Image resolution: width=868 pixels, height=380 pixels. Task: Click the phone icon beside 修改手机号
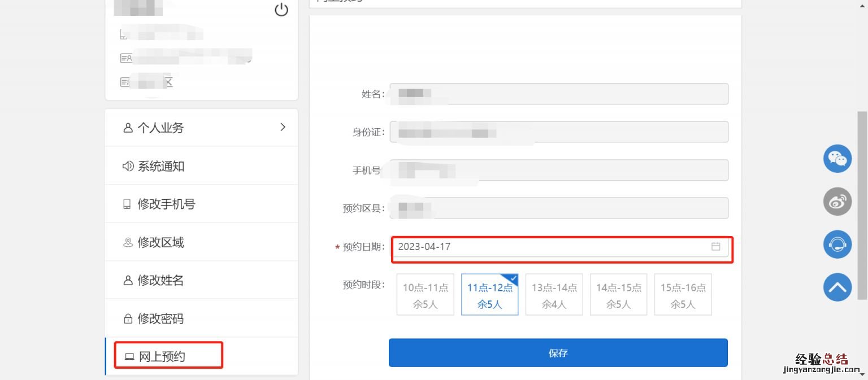(127, 203)
